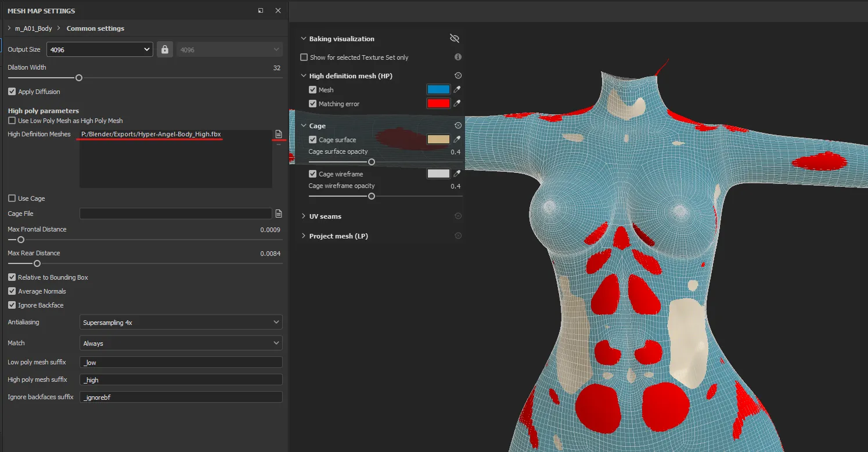Enable the Use Cage checkbox
This screenshot has width=868, height=452.
tap(12, 198)
